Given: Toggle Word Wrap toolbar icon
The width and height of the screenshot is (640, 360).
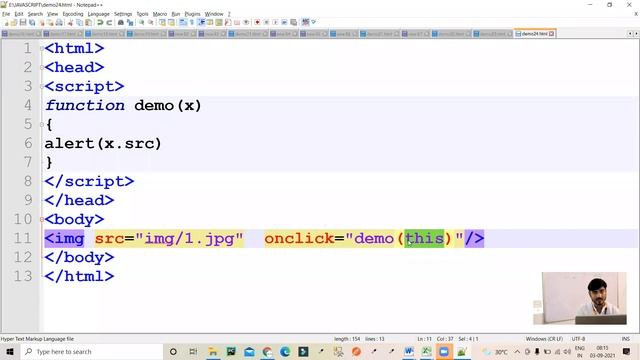Looking at the screenshot, I should (x=183, y=22).
